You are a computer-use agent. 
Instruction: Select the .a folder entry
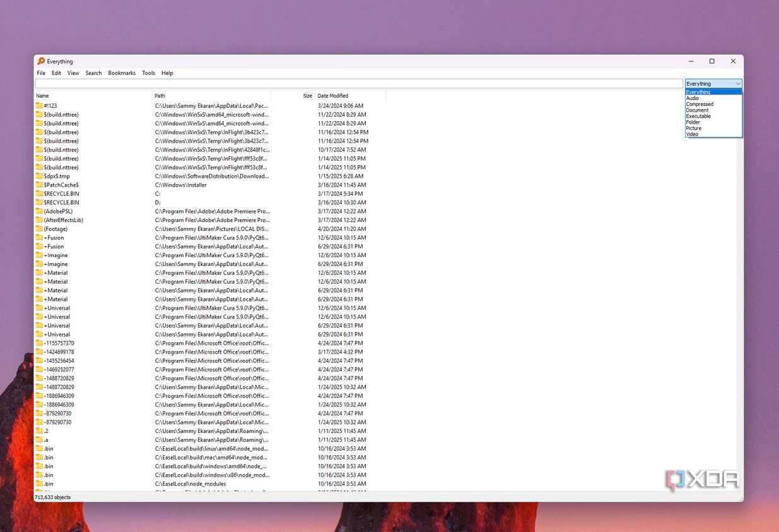[46, 440]
